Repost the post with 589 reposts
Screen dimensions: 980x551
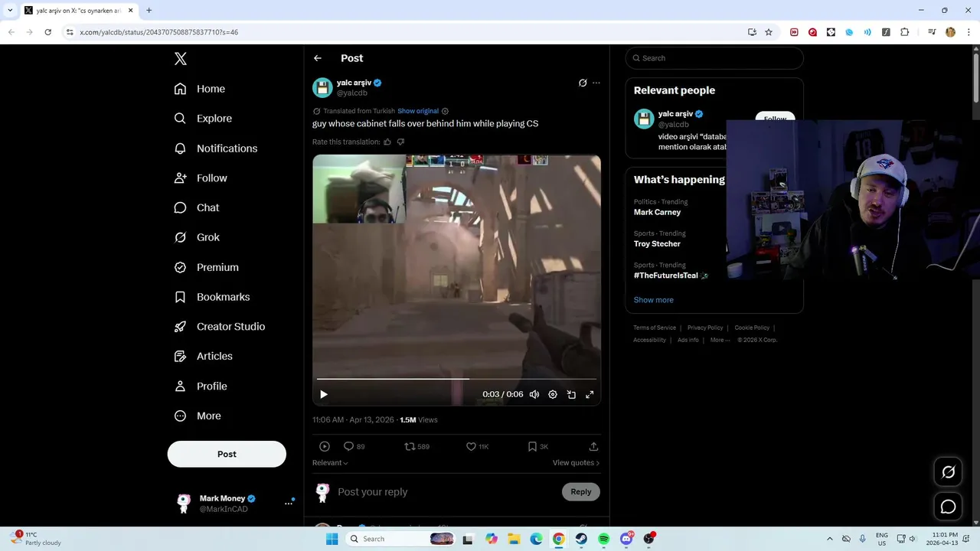point(416,446)
